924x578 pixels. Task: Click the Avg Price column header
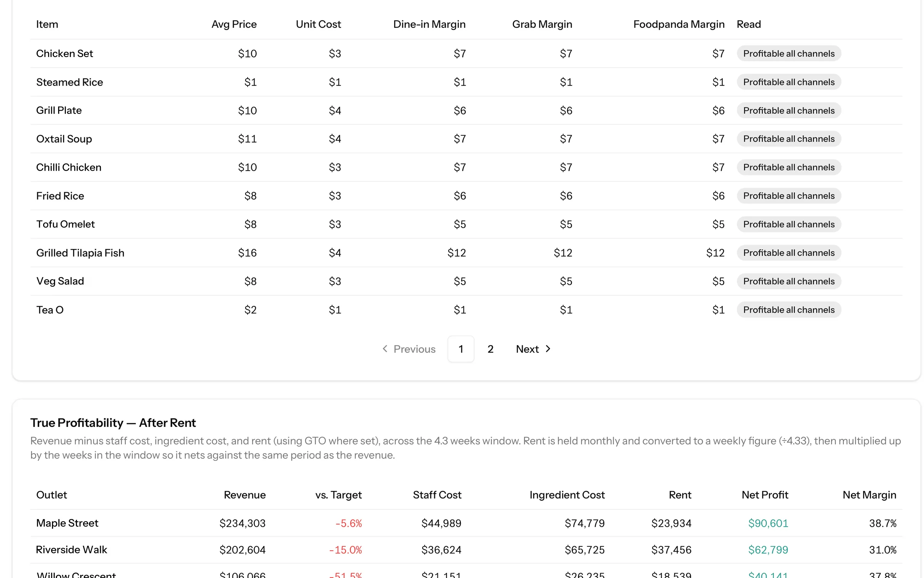234,24
